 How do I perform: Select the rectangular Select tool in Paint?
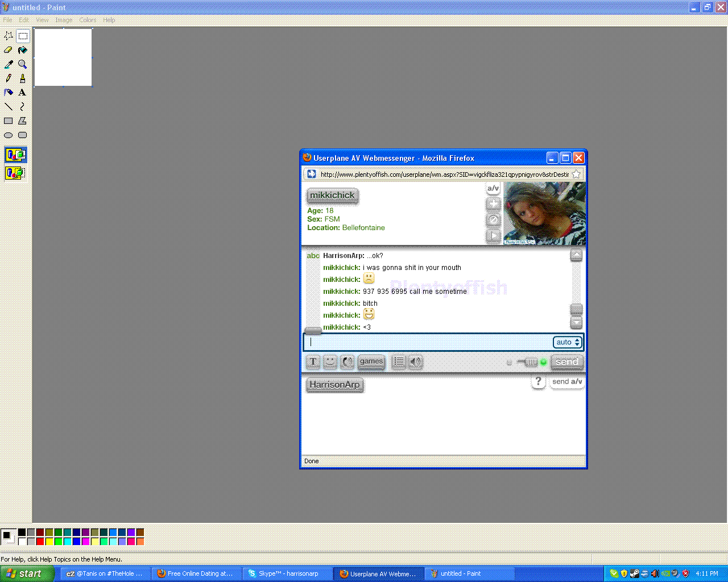point(23,36)
